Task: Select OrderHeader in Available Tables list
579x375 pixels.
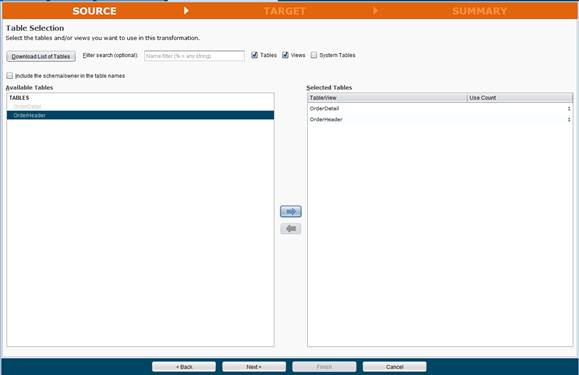Action: click(140, 115)
